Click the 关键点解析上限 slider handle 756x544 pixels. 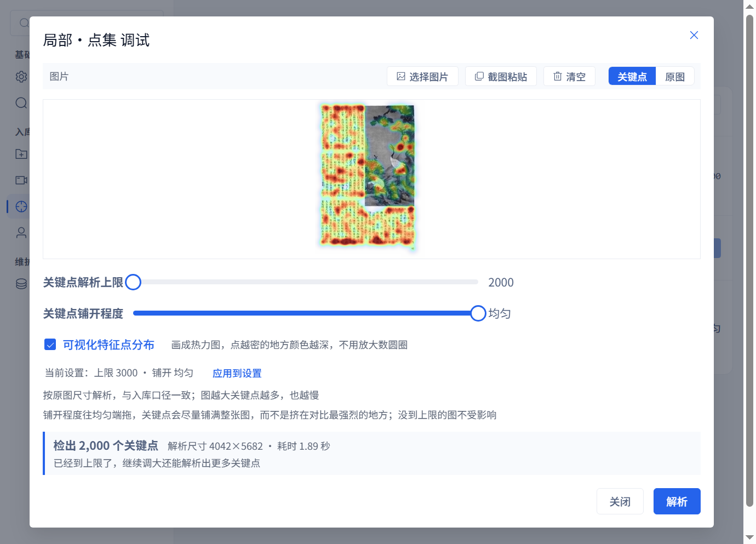pos(133,282)
